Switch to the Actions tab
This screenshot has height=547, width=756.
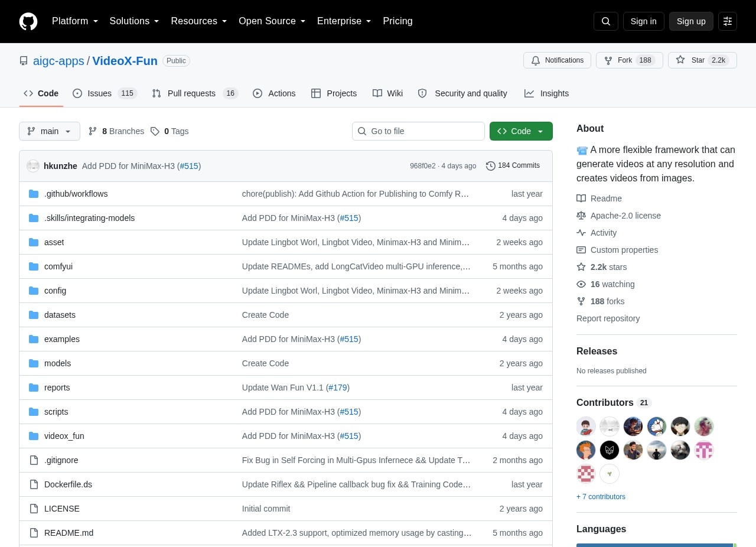click(x=274, y=93)
